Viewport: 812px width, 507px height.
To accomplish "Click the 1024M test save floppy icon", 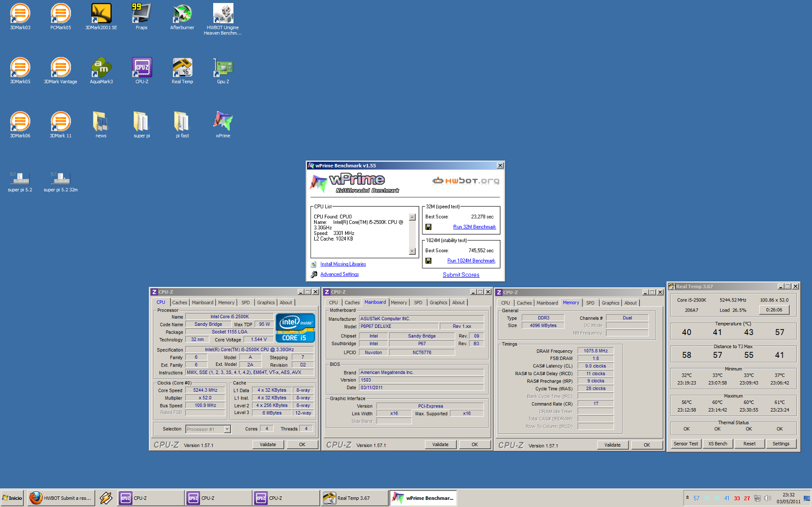I will pos(428,261).
